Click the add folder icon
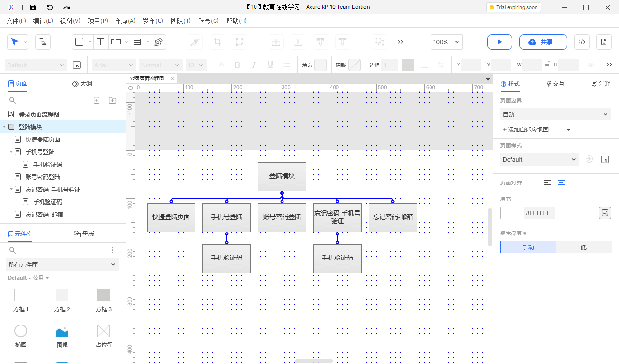This screenshot has height=364, width=619. [112, 100]
